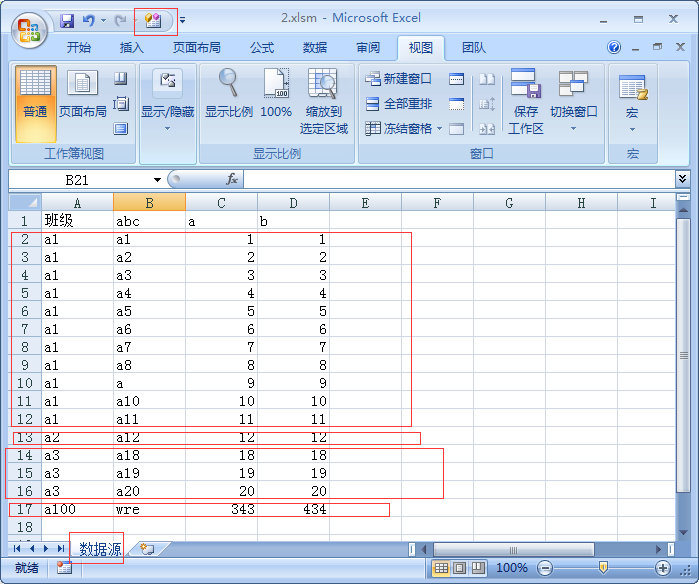Click the synchronous scrolling icon
Screen dimensions: 699x584
pos(487,104)
